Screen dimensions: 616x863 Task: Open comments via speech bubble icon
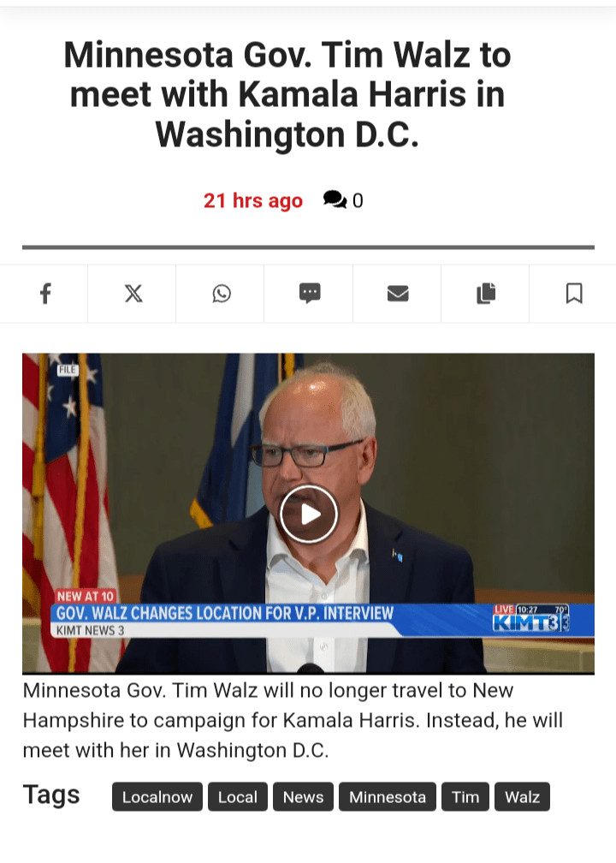click(335, 199)
